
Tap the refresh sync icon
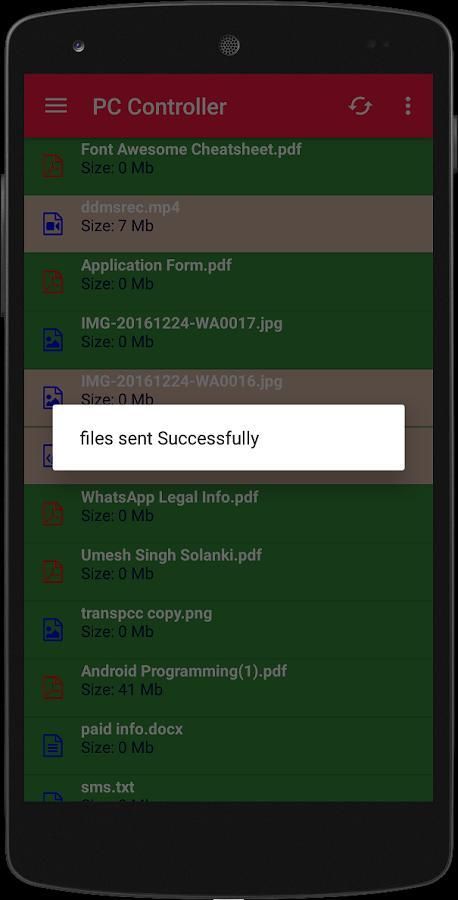360,106
